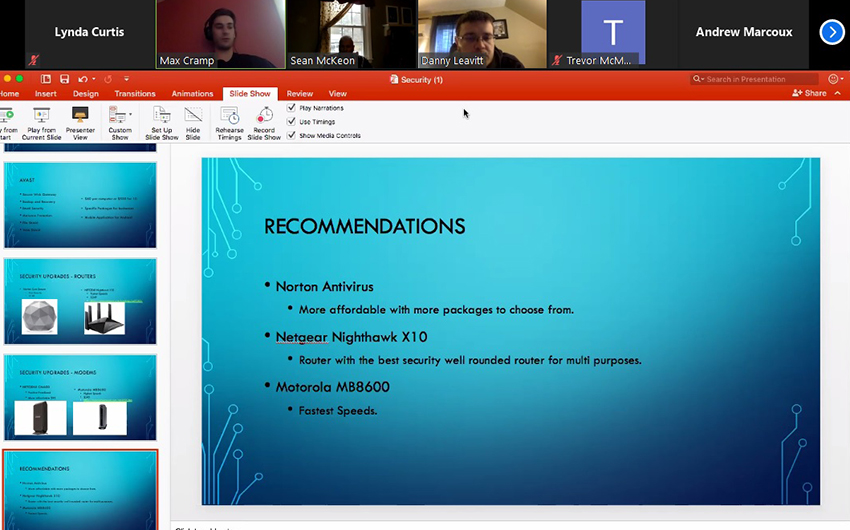
Task: Click Trevor McM muted microphone icon
Action: [x=557, y=60]
